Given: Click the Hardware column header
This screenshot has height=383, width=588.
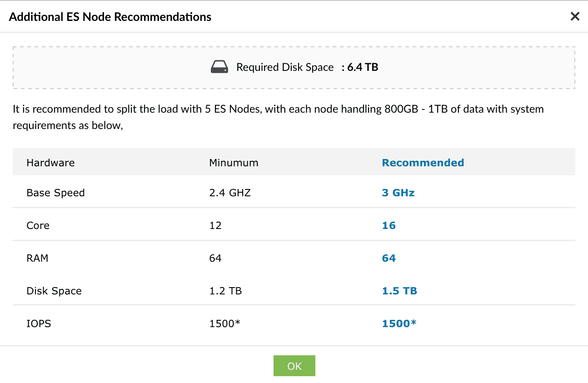Looking at the screenshot, I should click(50, 163).
